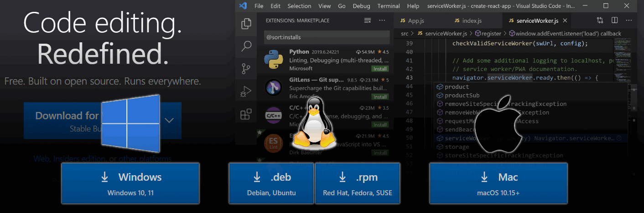Select the serviceWorker.js editor tab
Screen dimensions: 644x213
(x=537, y=21)
